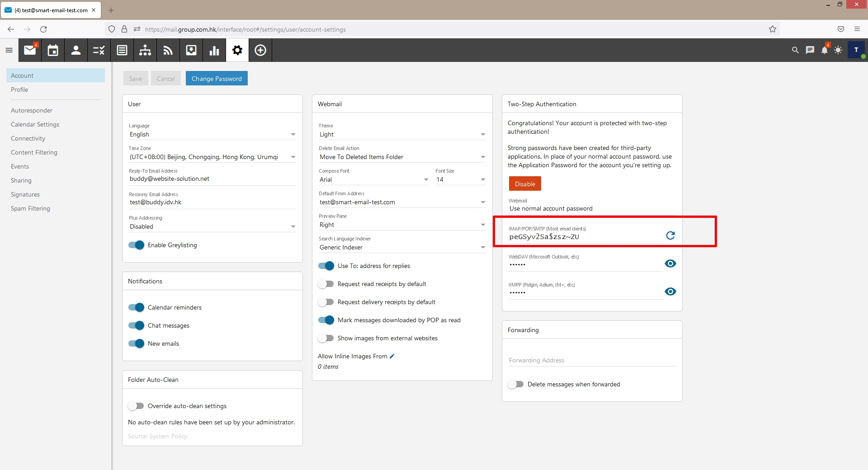Edit Allow Inline Images From pencil icon
Image resolution: width=868 pixels, height=470 pixels.
(392, 356)
